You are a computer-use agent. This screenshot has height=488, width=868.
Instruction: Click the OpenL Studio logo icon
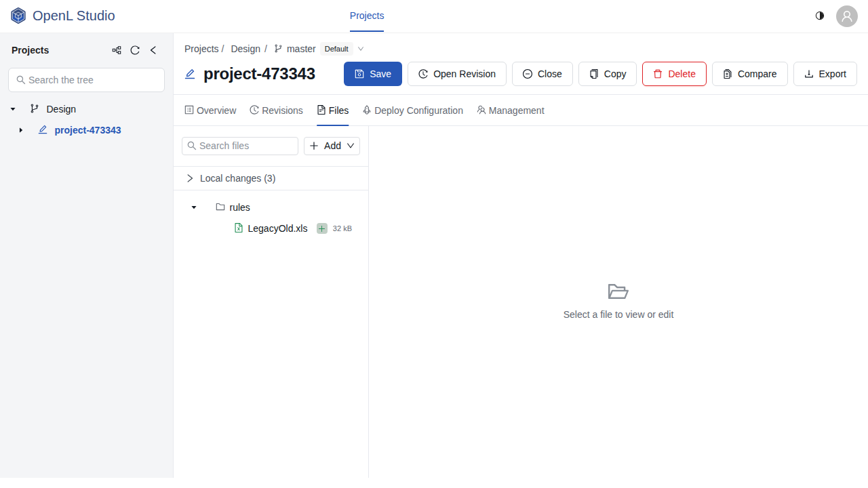18,16
